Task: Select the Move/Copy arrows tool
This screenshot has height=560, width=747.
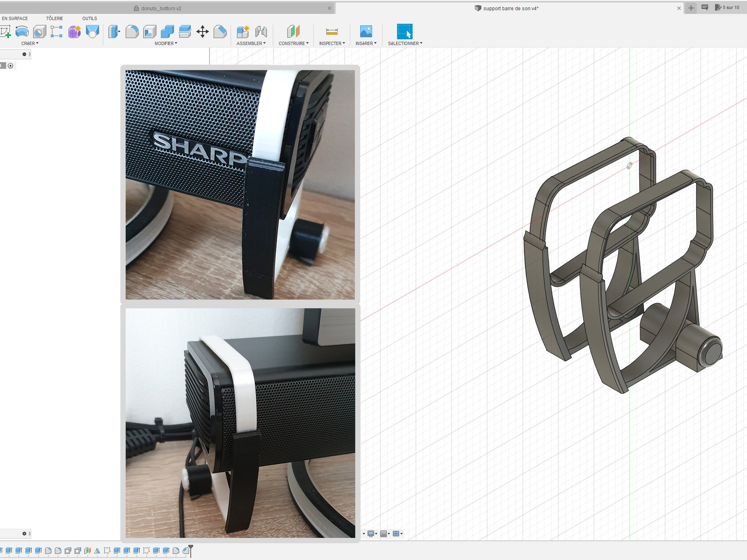Action: 202,32
